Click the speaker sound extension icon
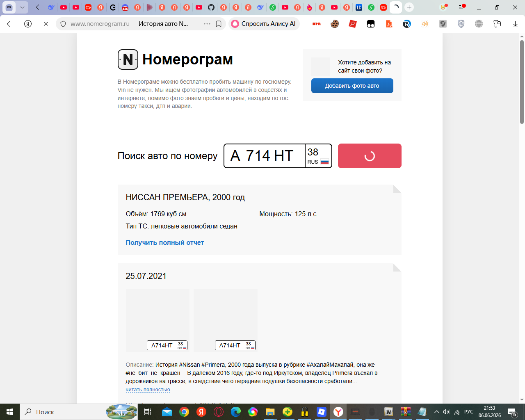525x420 pixels. (x=425, y=24)
